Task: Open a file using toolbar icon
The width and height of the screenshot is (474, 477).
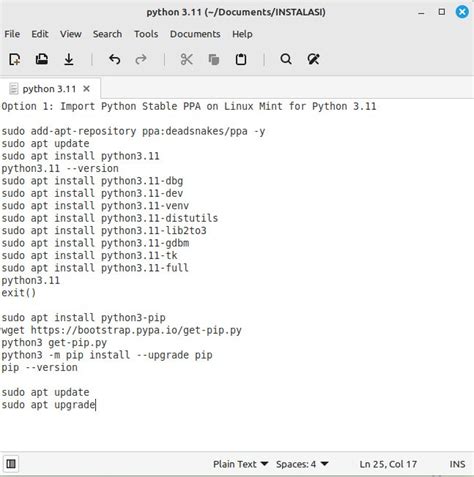Action: [x=42, y=60]
